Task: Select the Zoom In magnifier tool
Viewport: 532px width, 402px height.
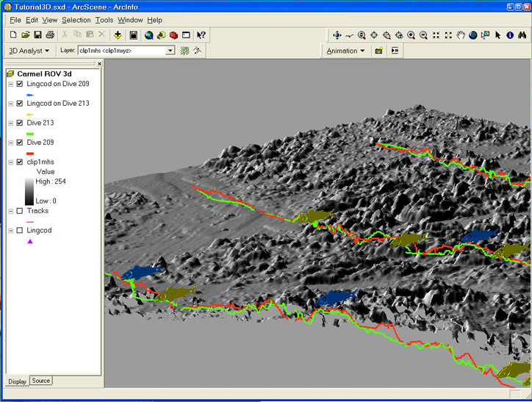Action: pyautogui.click(x=411, y=35)
